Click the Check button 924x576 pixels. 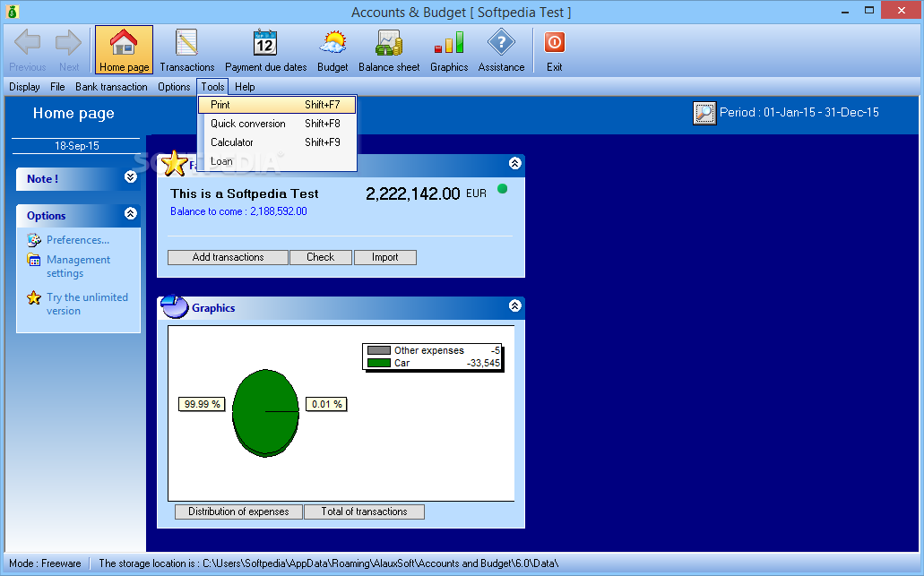321,257
